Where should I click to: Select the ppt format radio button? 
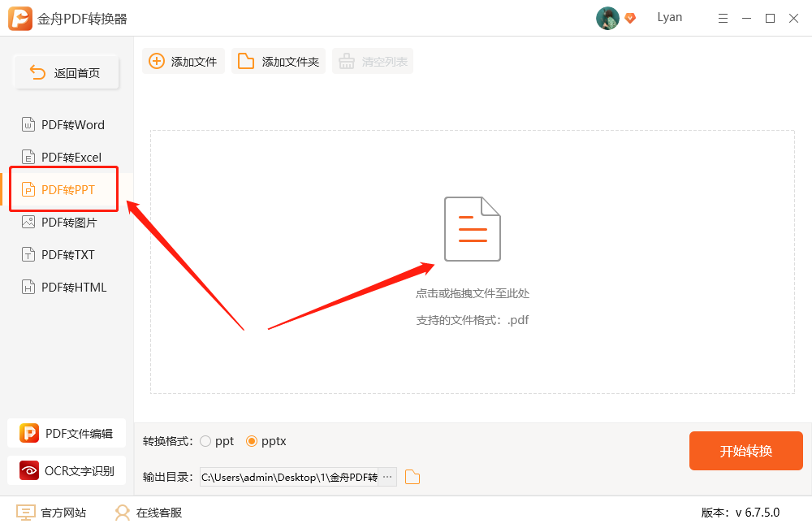coord(205,441)
